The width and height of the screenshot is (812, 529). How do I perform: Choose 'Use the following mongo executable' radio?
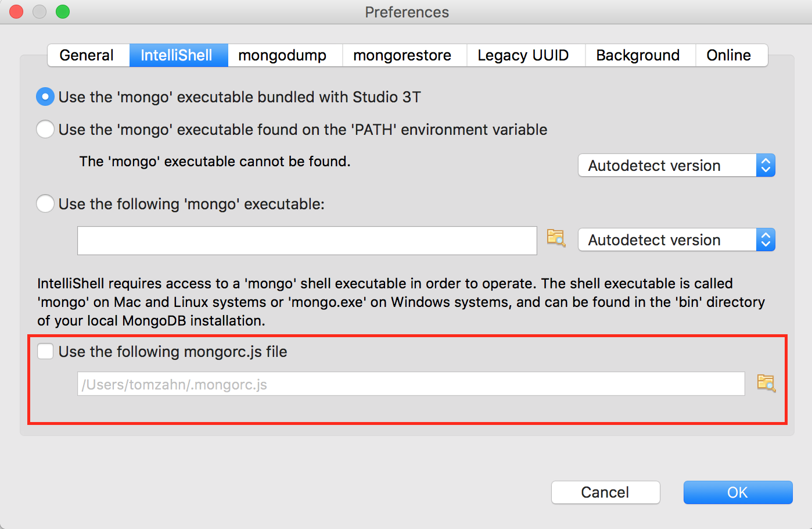click(45, 203)
